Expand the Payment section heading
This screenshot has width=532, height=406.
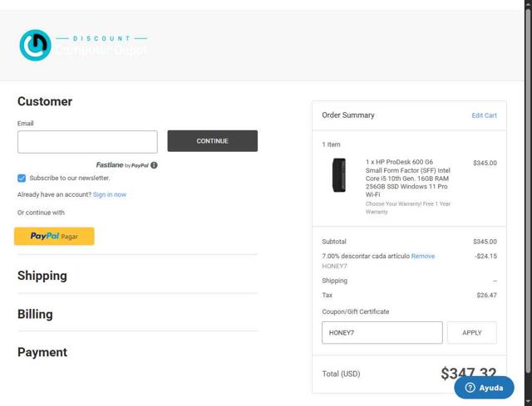[x=42, y=352]
